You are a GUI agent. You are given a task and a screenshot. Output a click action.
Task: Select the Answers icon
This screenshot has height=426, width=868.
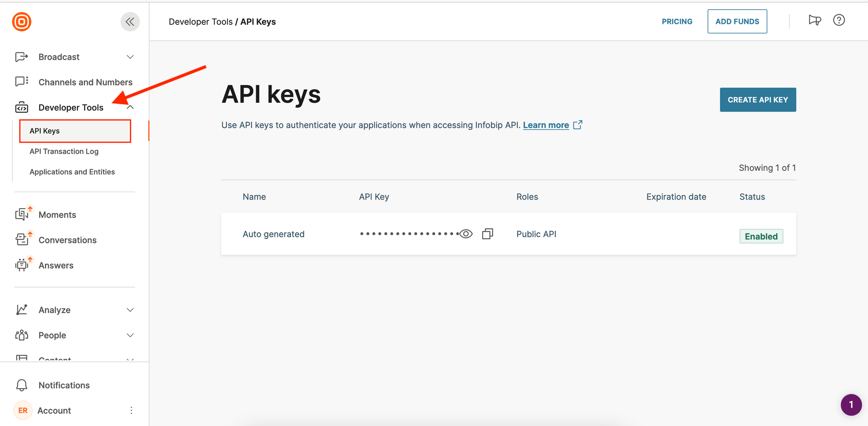[22, 265]
